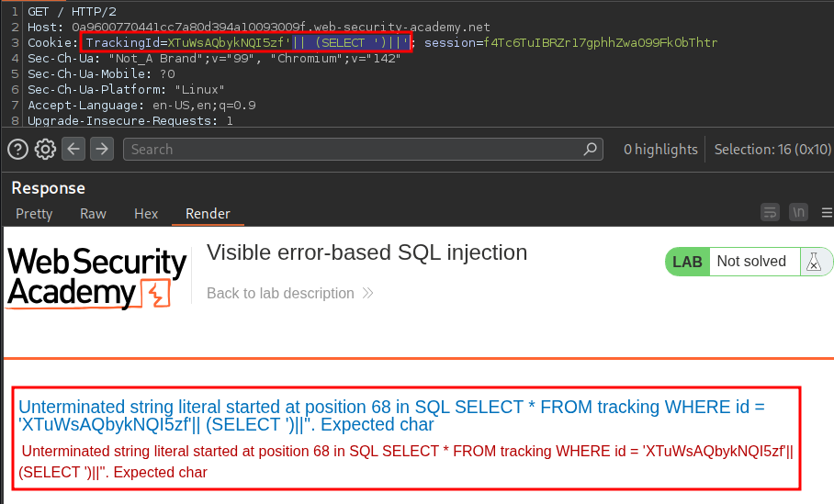Select the Render response tab
The width and height of the screenshot is (834, 504).
tap(208, 214)
